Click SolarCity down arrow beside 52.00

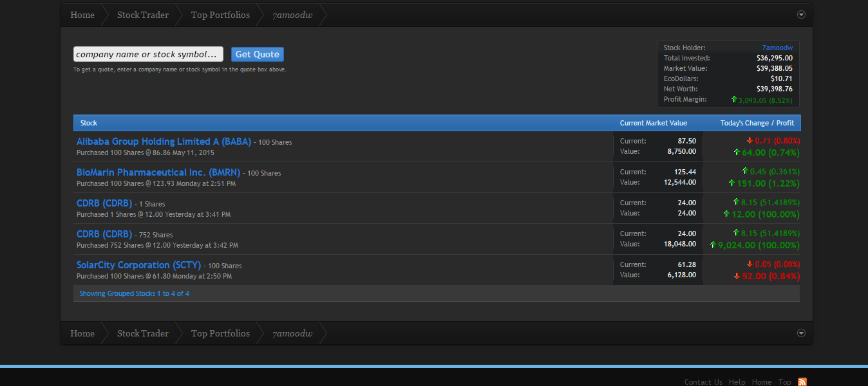pyautogui.click(x=737, y=275)
